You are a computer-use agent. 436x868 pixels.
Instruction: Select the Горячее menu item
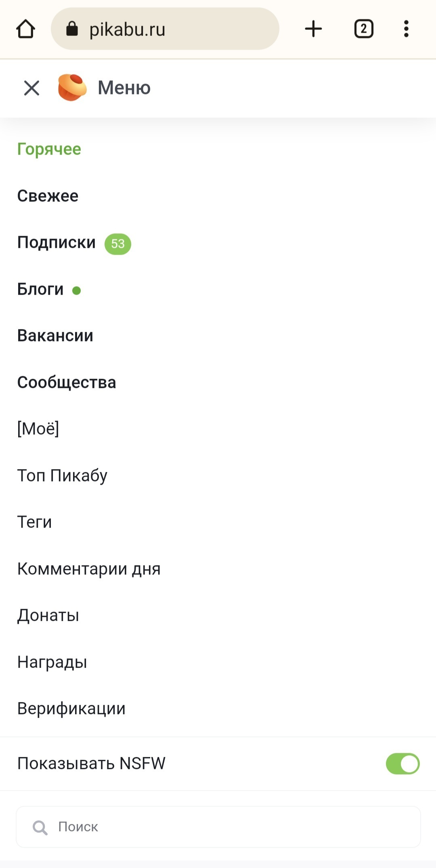coord(49,149)
